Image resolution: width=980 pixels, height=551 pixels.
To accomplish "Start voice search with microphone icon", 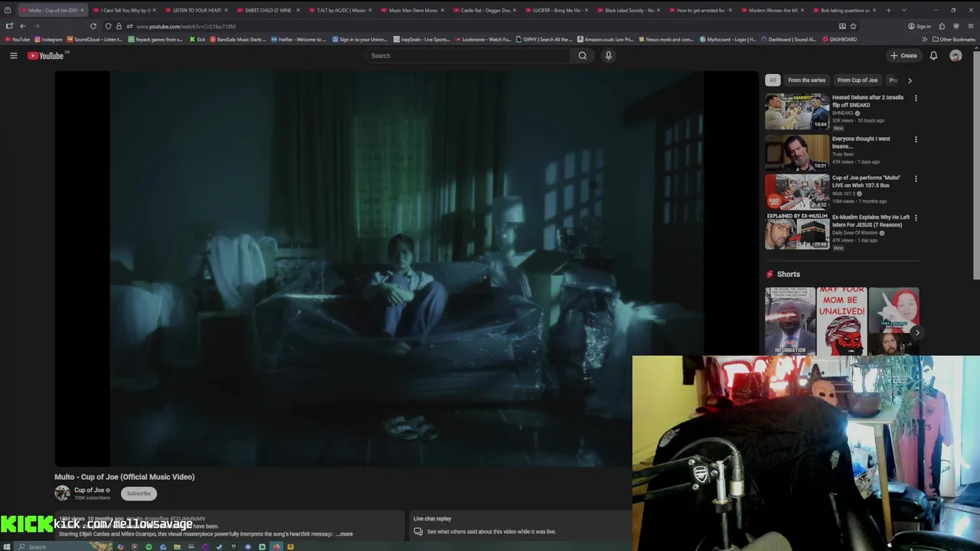I will 609,55.
